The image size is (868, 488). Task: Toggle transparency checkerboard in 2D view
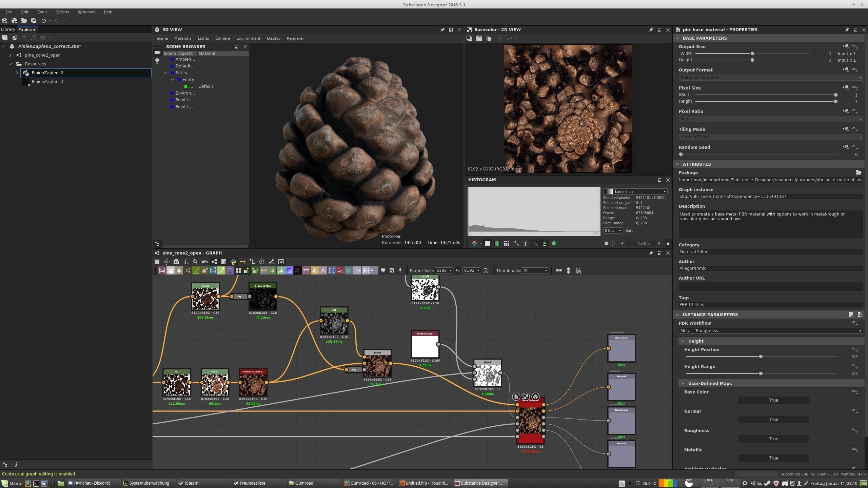tap(487, 243)
